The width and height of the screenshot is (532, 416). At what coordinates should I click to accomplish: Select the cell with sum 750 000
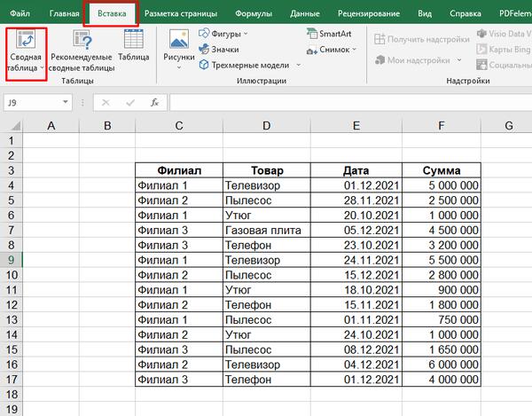[442, 319]
